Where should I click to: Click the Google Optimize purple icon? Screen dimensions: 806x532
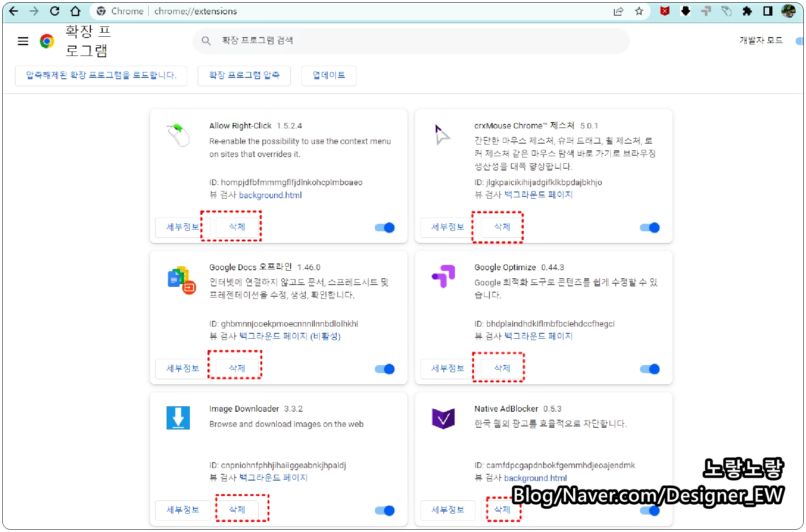coord(443,276)
